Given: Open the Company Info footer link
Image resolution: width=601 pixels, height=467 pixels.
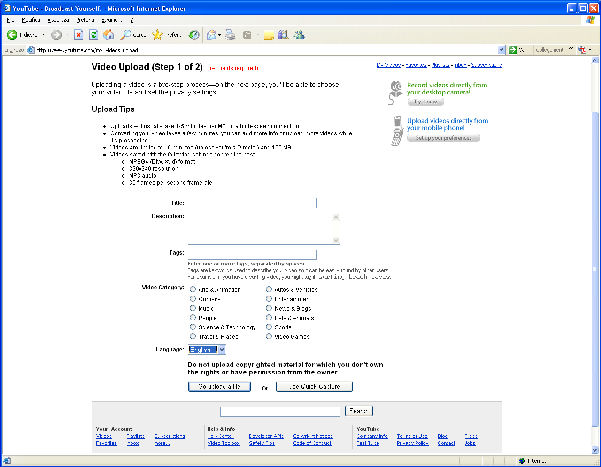Looking at the screenshot, I should pyautogui.click(x=372, y=436).
